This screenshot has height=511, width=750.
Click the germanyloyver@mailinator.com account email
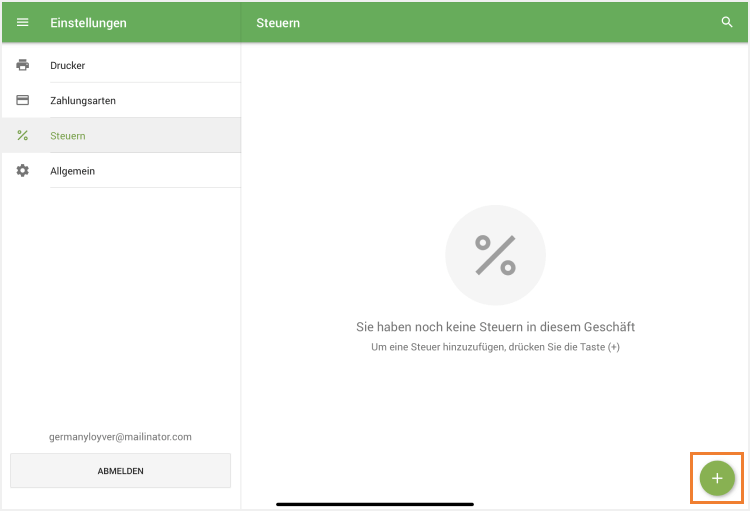point(120,437)
